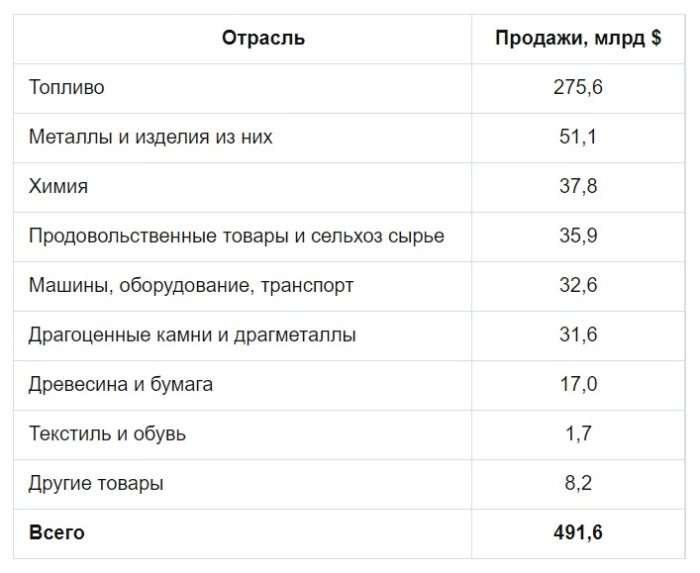Screen dimensions: 700x573
Task: Click the "Текстиль и обувь" cell
Action: [x=108, y=434]
